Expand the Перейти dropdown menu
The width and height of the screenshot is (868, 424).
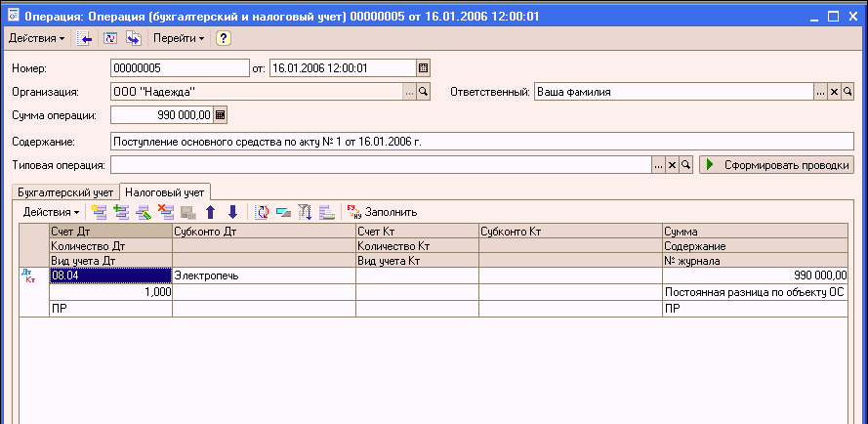179,38
